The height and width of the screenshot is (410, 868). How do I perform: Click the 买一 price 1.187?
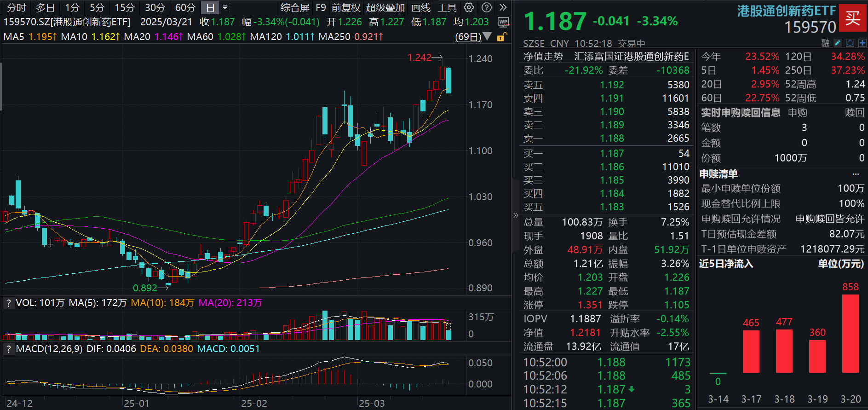[x=612, y=153]
